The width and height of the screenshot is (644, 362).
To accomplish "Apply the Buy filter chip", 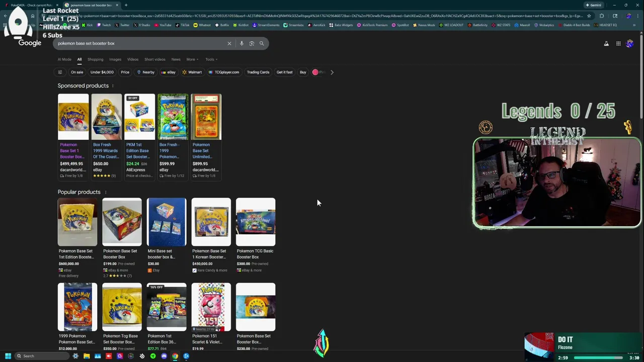I will [303, 72].
